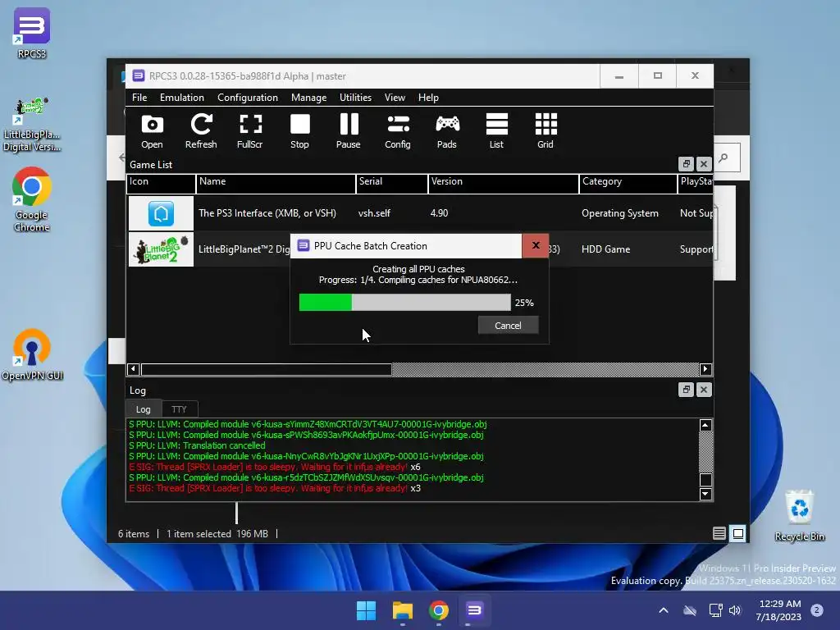840x630 pixels.
Task: Switch Explorer window to details view icon
Action: 719,533
